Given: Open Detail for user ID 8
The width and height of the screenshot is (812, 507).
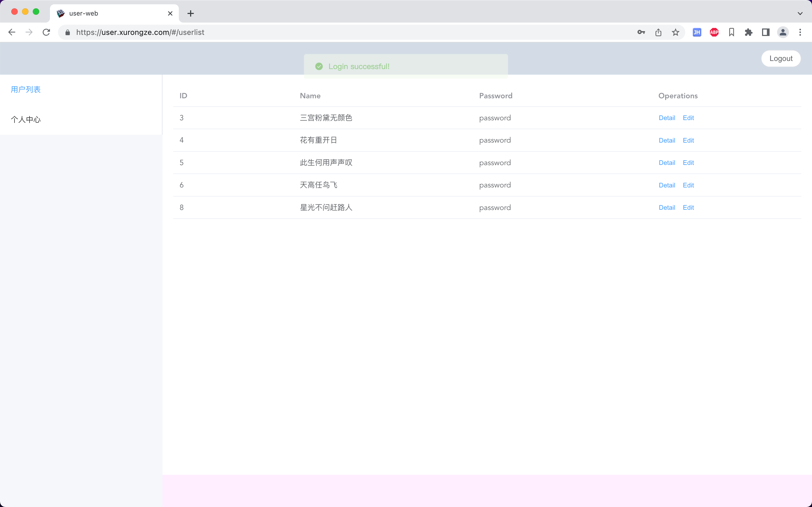Looking at the screenshot, I should [666, 208].
